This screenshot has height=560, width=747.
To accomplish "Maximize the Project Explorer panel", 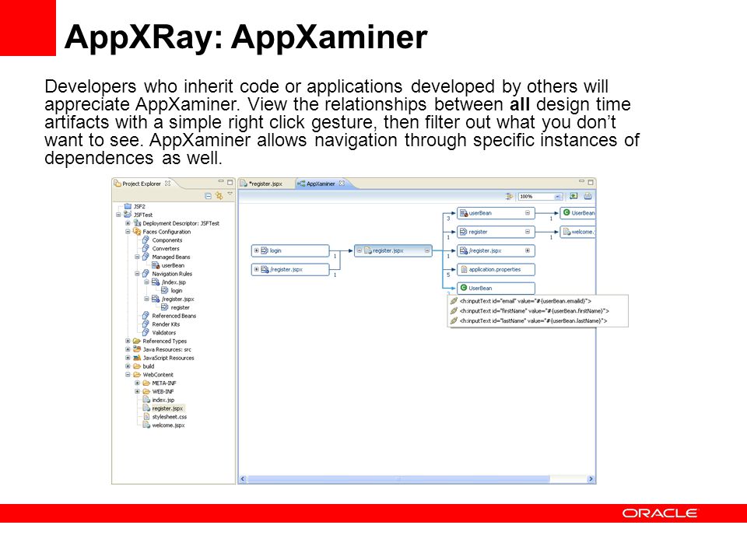I will coord(230,182).
